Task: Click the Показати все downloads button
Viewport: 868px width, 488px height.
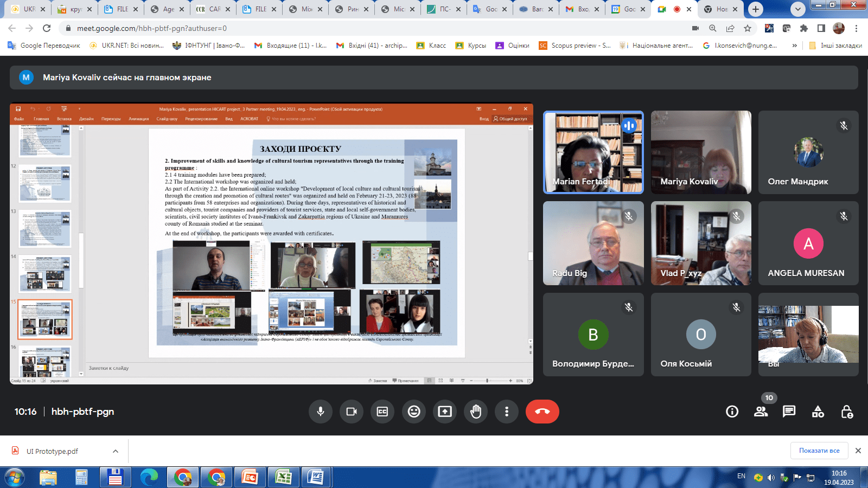Action: pyautogui.click(x=819, y=451)
